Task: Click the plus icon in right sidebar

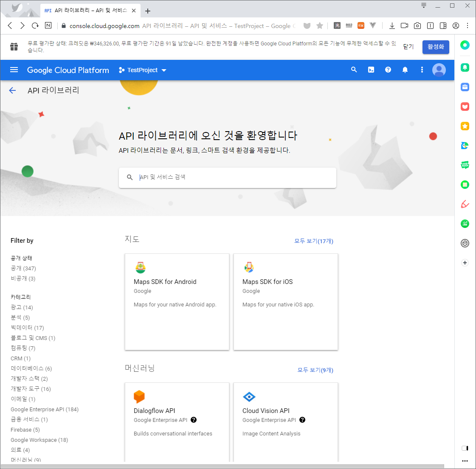Action: coord(465,263)
